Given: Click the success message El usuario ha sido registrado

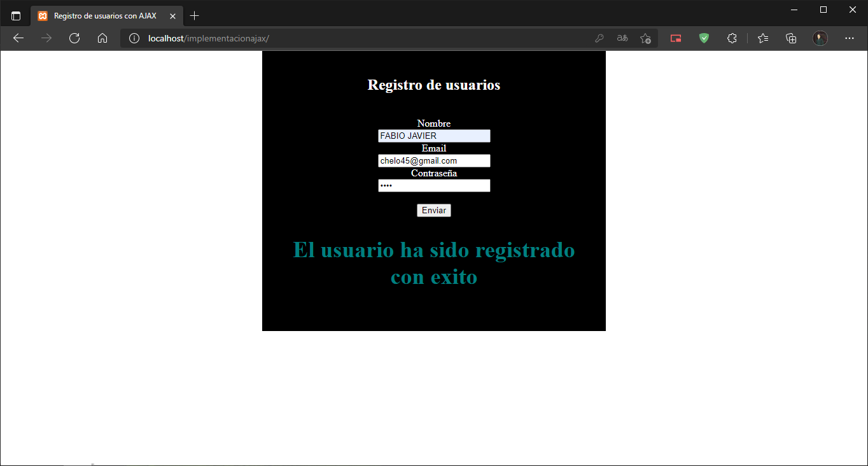Looking at the screenshot, I should (434, 264).
